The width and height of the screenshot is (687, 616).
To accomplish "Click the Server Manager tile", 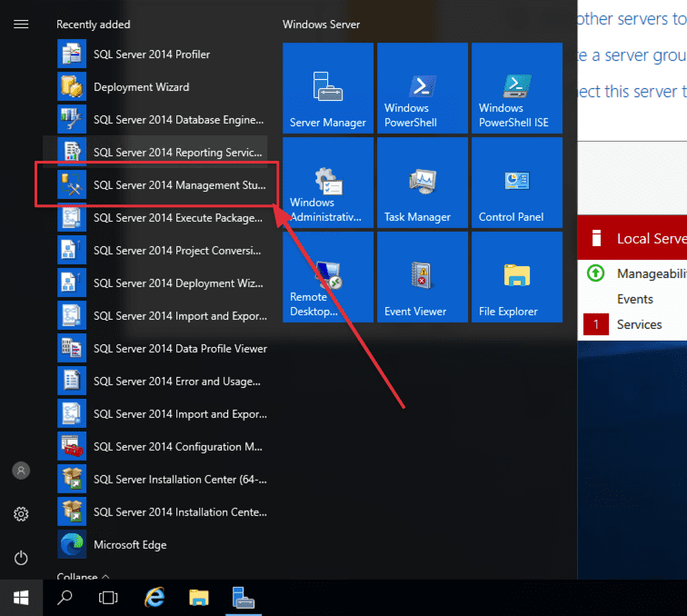I will click(x=328, y=88).
